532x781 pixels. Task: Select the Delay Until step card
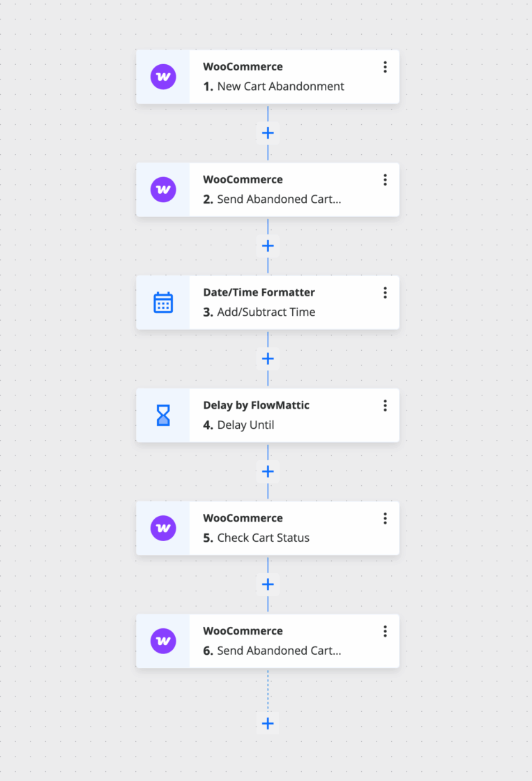click(x=293, y=416)
